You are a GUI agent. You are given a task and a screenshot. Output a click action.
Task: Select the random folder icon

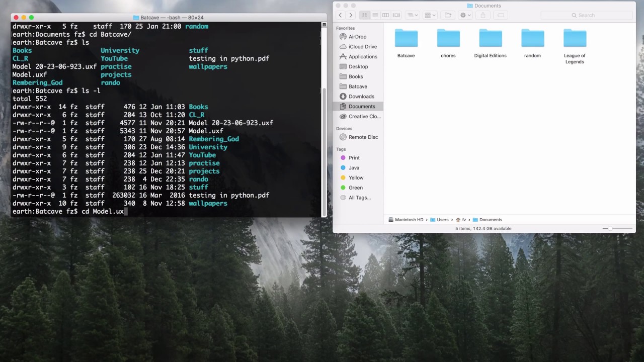(532, 39)
